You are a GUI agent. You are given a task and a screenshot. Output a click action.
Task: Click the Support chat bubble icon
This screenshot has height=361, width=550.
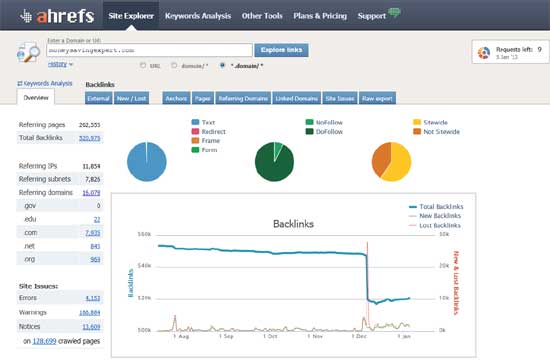394,13
